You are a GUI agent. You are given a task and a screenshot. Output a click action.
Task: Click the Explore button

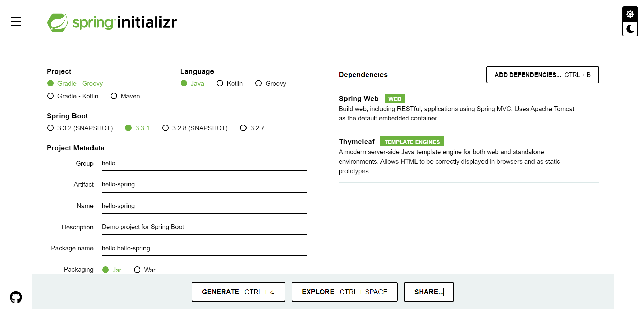[x=344, y=292]
